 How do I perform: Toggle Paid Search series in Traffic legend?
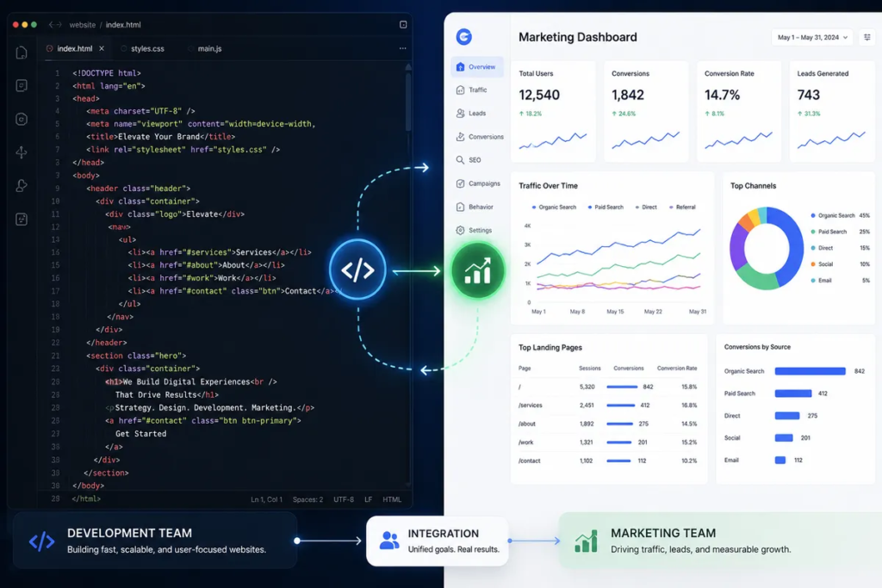pyautogui.click(x=606, y=207)
